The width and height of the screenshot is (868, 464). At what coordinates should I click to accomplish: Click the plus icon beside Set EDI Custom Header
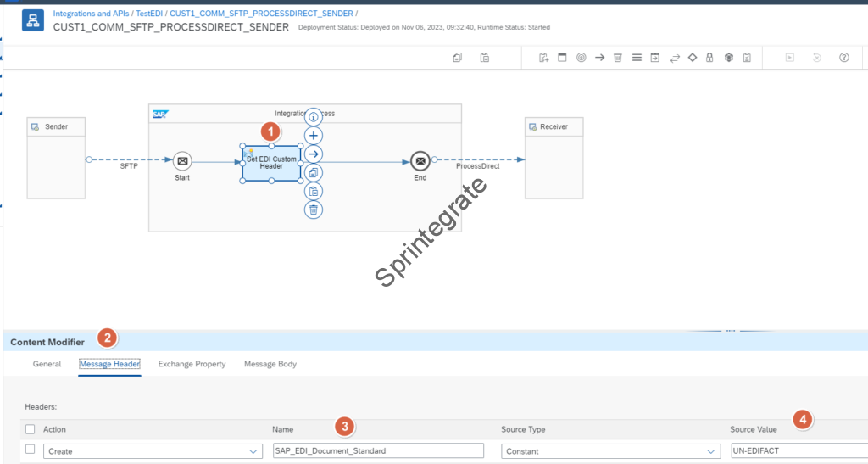[x=314, y=136]
